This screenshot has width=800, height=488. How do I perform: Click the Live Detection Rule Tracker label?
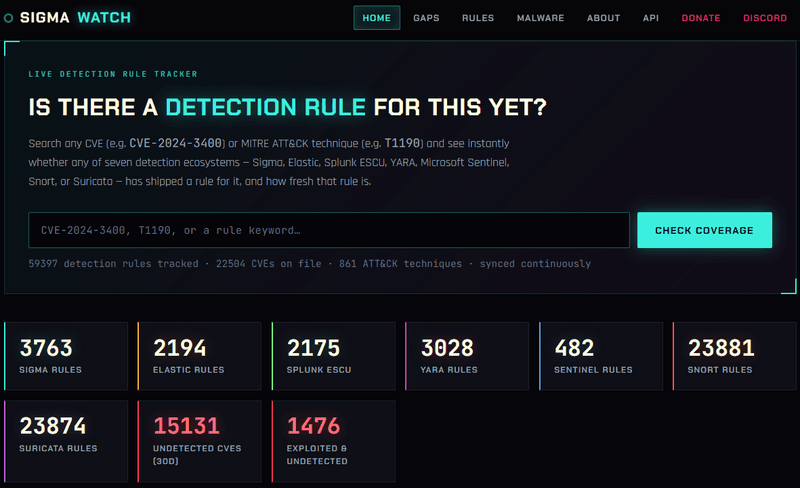[x=113, y=74]
